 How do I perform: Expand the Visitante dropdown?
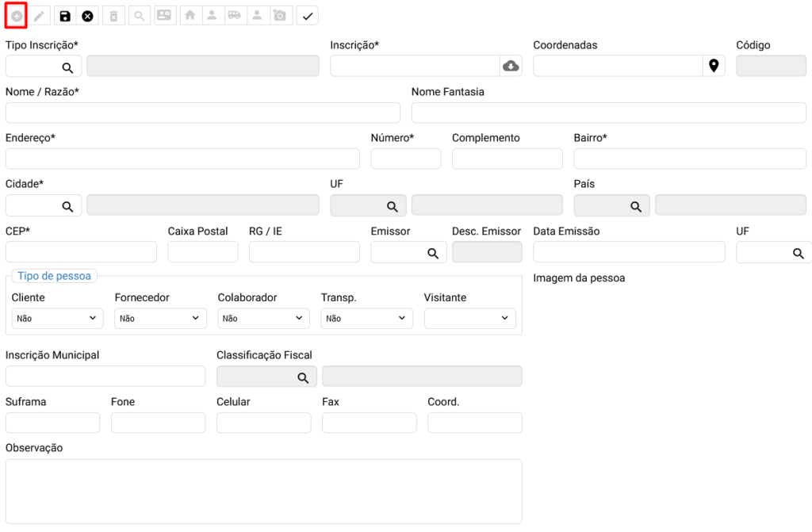click(x=469, y=319)
